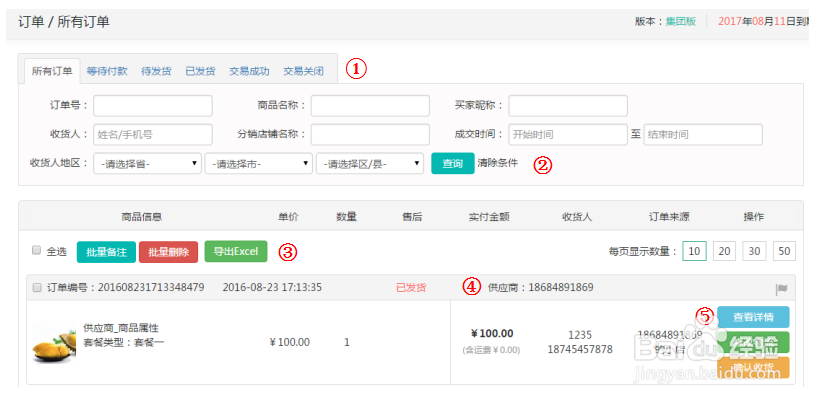The image size is (827, 402).
Task: Click the 收货人 姓名/手机号 field
Action: click(153, 135)
